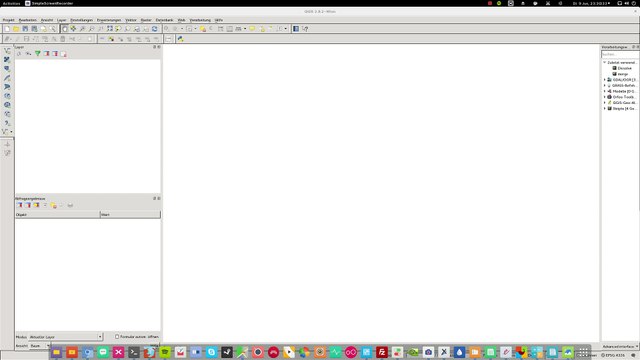Open 'Advanced interface' dropdown in processing panel
Screen dimensions: 640x360
point(620,346)
